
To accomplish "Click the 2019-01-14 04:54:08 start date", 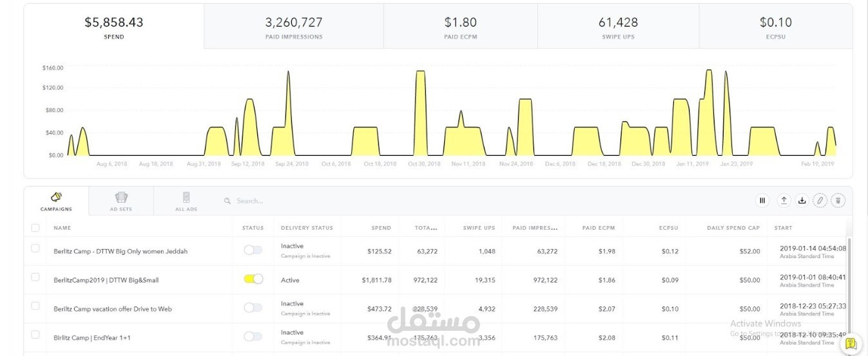I will (x=813, y=248).
